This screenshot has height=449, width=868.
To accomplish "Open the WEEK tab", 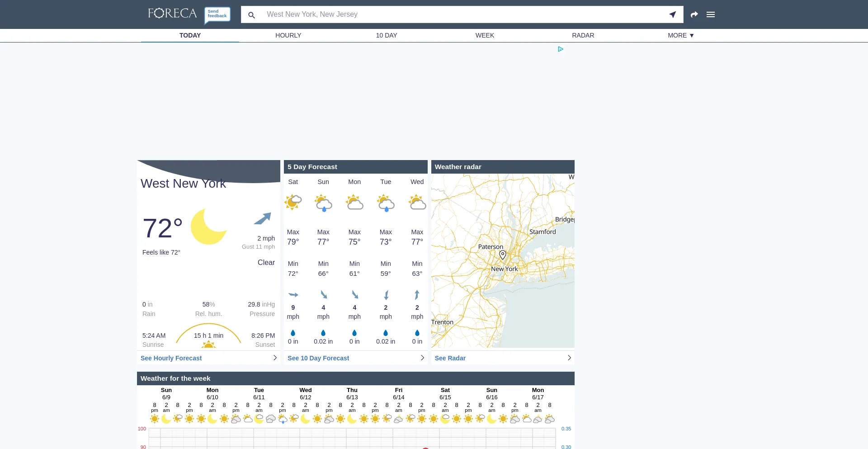I will click(485, 35).
